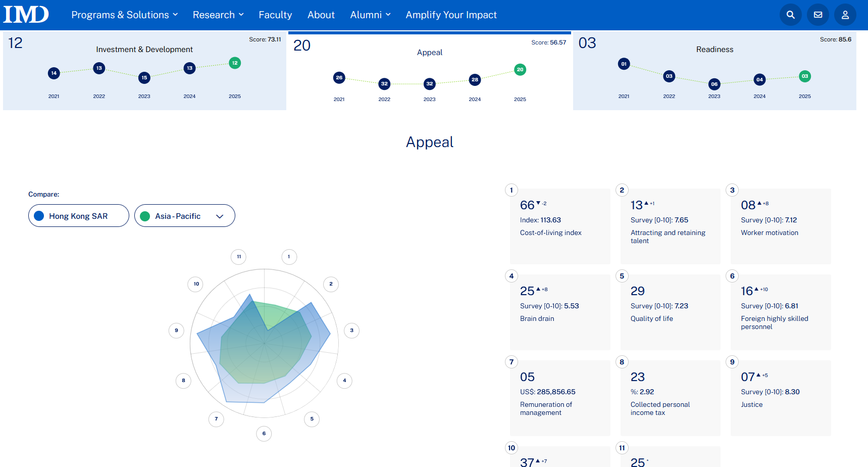Open the Asia-Pacific comparison dropdown

(185, 216)
